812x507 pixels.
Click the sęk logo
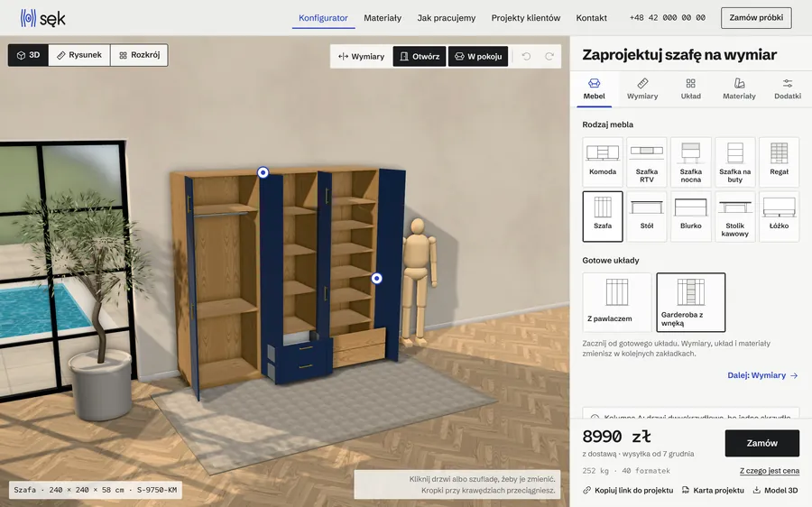43,18
